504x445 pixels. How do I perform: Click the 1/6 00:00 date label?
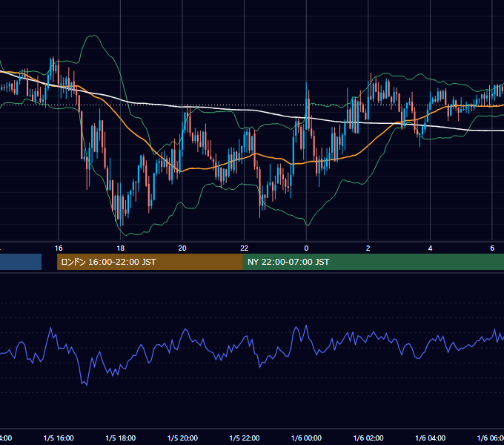pos(306,438)
